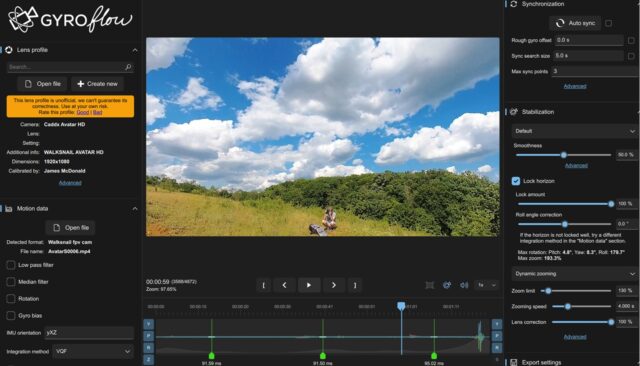The height and width of the screenshot is (366, 640).
Task: Collapse the Lens profile section
Action: point(135,50)
